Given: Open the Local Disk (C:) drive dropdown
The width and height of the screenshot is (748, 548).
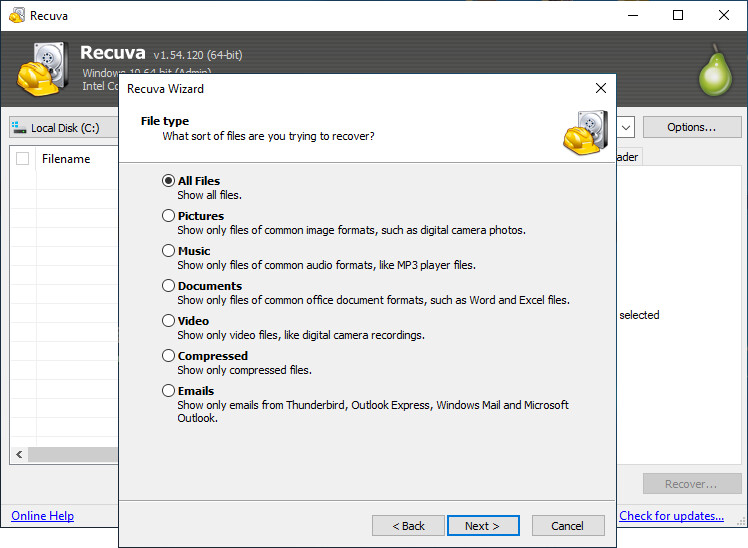Looking at the screenshot, I should 64,128.
